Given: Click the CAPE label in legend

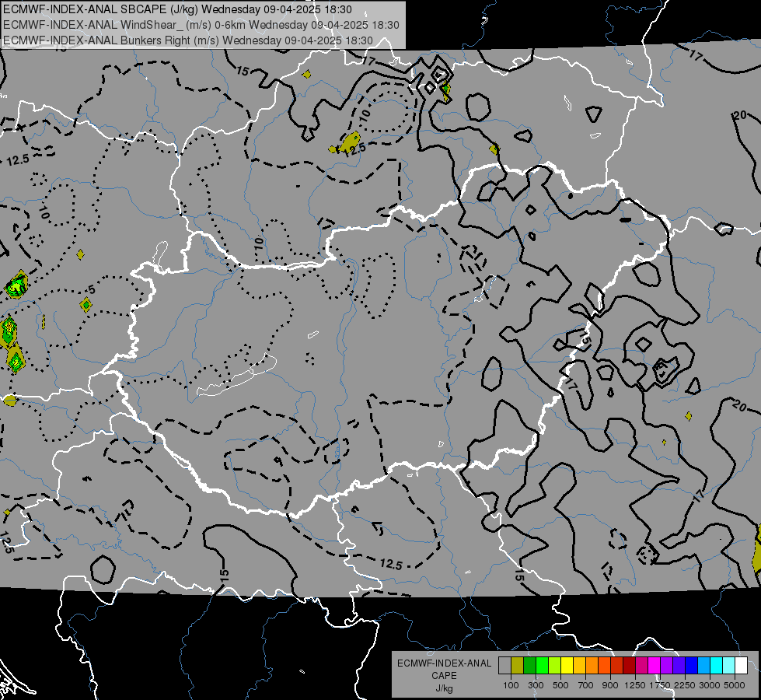Looking at the screenshot, I should point(444,676).
